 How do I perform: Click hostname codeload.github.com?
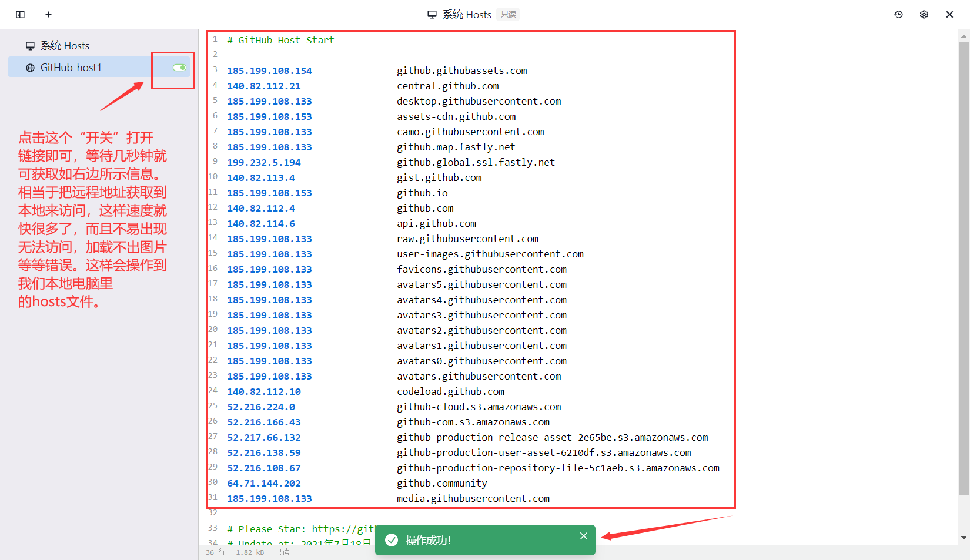450,391
